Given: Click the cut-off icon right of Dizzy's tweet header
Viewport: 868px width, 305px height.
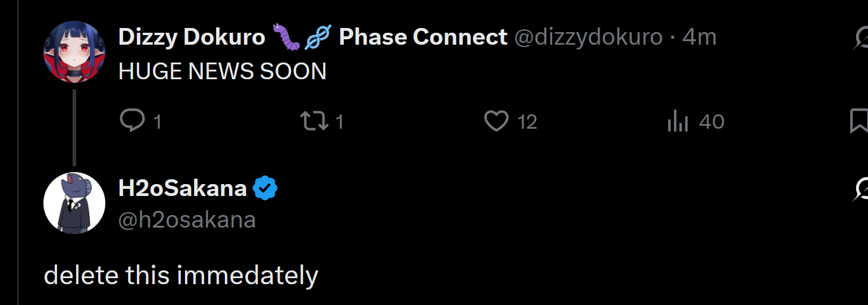Looking at the screenshot, I should 861,39.
